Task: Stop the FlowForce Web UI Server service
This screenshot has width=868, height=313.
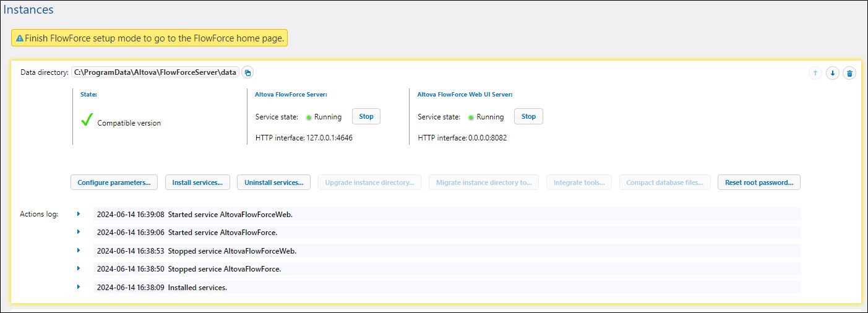Action: pos(528,116)
